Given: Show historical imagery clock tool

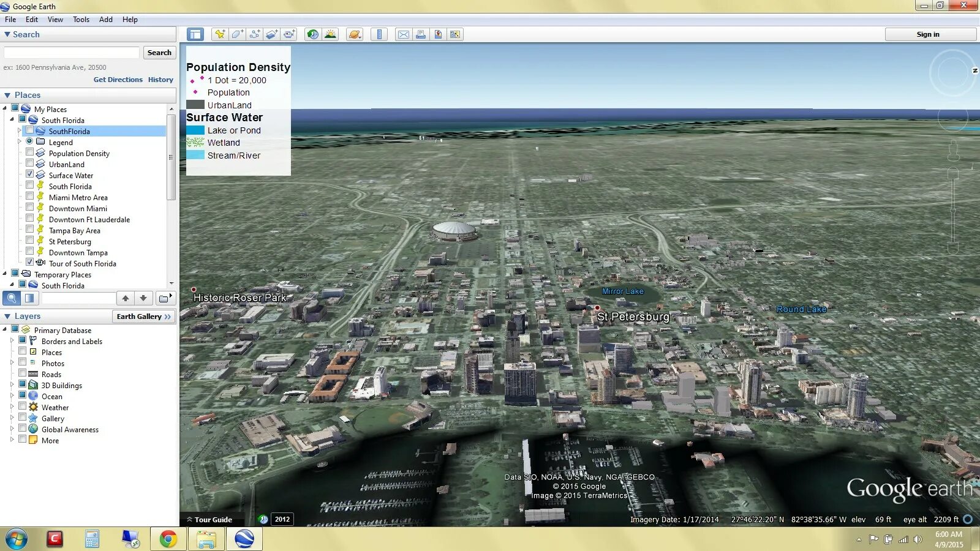Looking at the screenshot, I should pyautogui.click(x=313, y=34).
